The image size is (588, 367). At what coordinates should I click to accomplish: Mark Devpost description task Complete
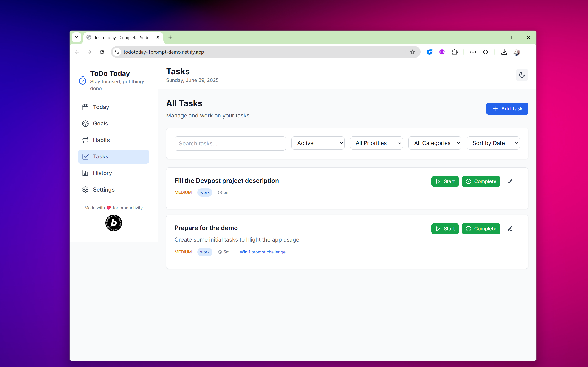(x=481, y=181)
